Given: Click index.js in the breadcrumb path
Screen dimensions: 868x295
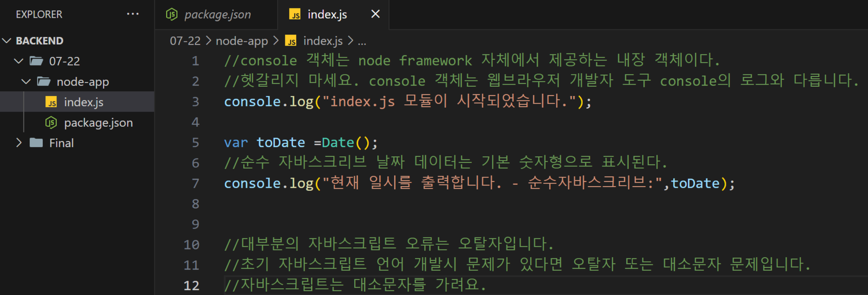Looking at the screenshot, I should click(323, 41).
